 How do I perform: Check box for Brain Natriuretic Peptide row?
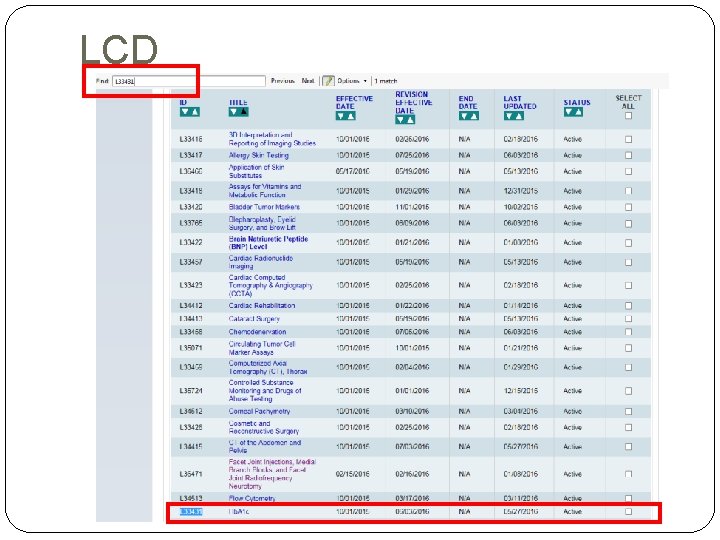click(x=628, y=242)
